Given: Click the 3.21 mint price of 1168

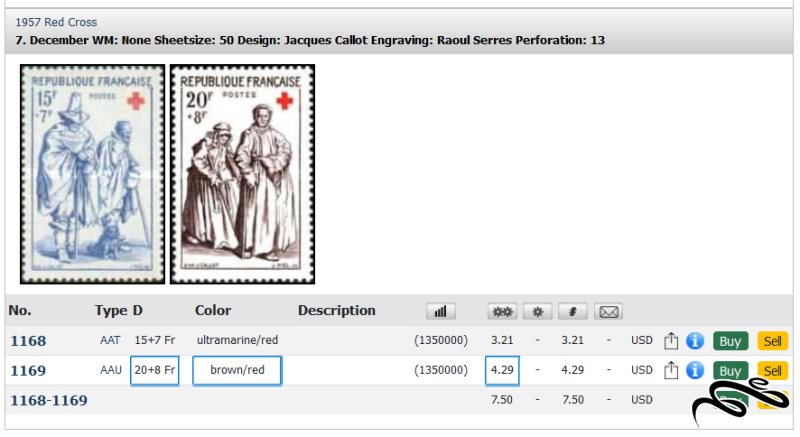Looking at the screenshot, I should click(502, 340).
